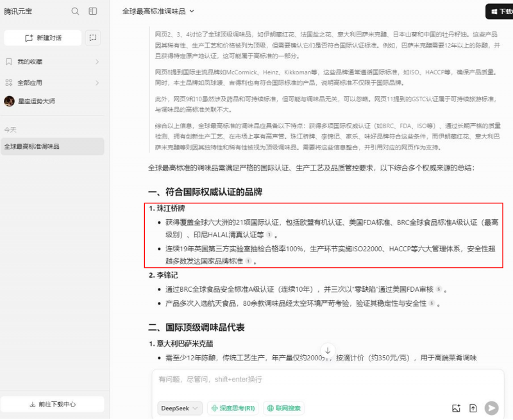Select 全球最高标准调味品 conversation in history
Viewport: 513px width, 420px height.
click(x=53, y=147)
